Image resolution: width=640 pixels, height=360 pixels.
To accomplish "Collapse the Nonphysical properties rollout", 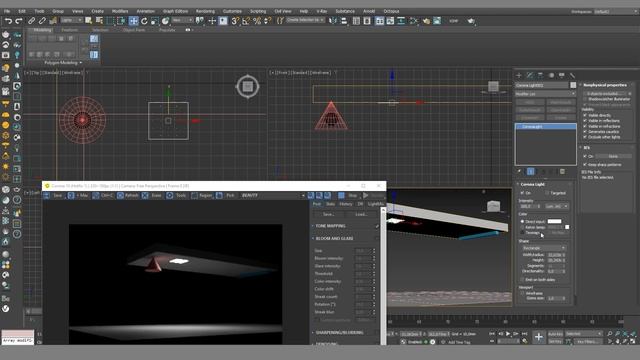I will pos(604,85).
